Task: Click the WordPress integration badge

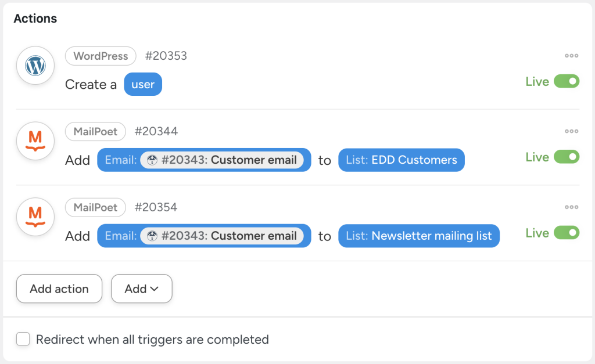Action: [100, 56]
